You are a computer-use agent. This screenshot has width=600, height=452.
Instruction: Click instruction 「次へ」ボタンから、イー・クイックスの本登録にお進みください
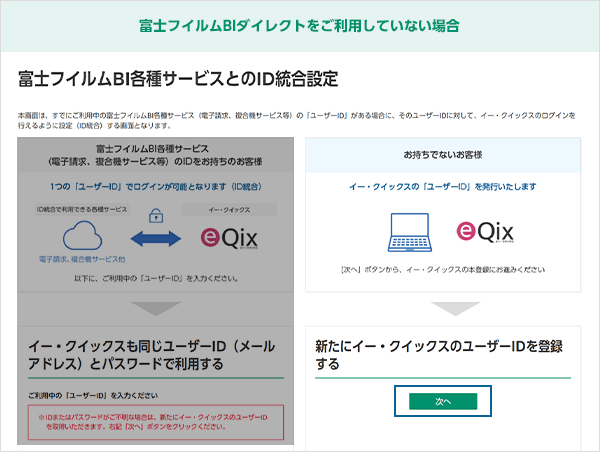(x=443, y=270)
